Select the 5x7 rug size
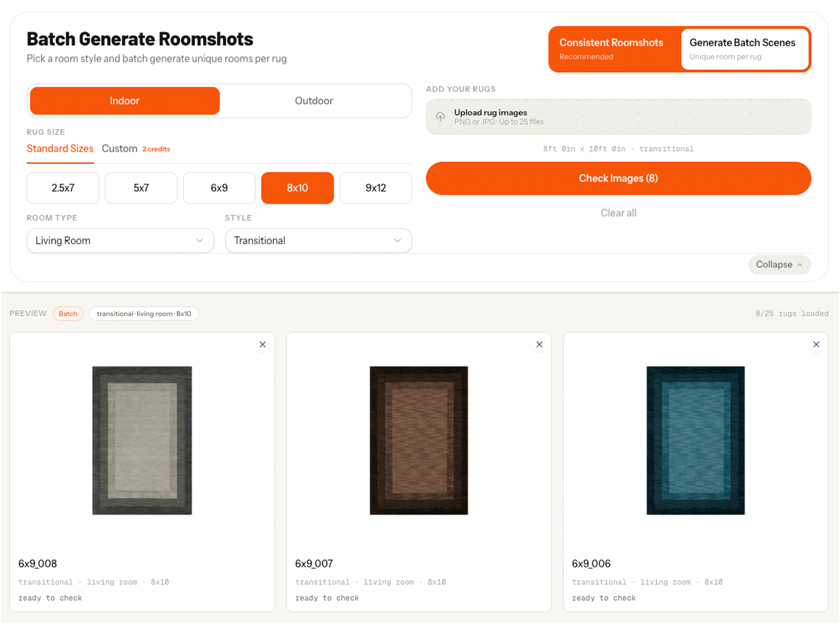 (x=141, y=188)
